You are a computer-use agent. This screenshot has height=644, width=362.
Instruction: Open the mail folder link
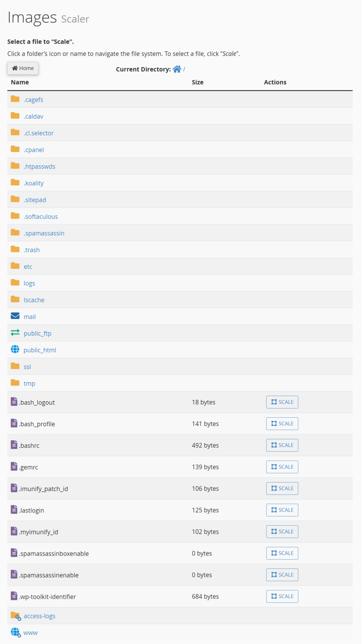(30, 317)
